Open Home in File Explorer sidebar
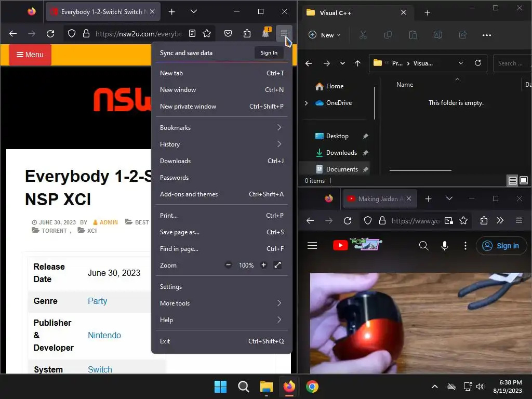This screenshot has width=532, height=399. [x=334, y=86]
